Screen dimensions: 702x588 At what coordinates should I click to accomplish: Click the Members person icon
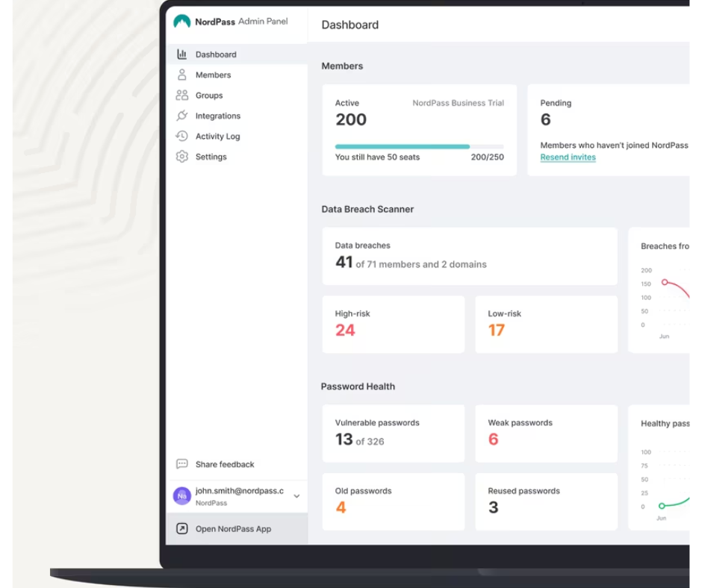(x=181, y=75)
